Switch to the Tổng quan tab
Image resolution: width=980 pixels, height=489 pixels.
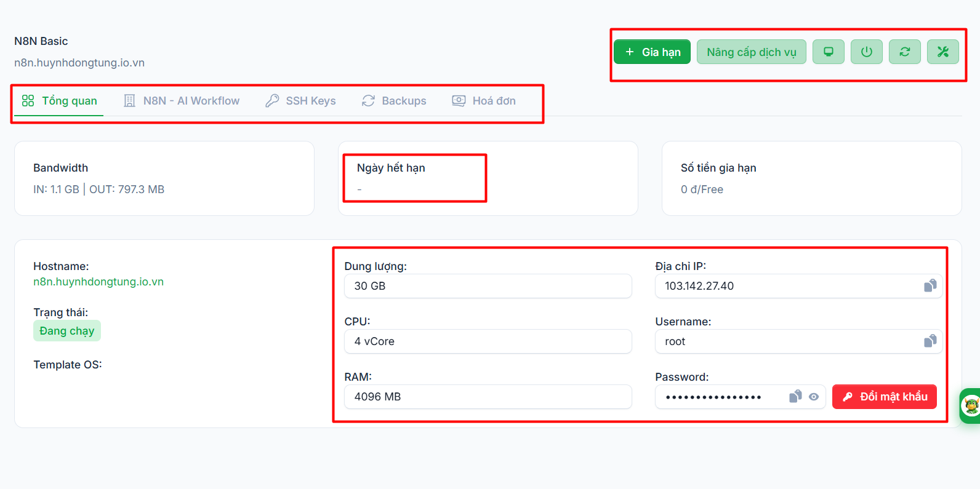pyautogui.click(x=60, y=101)
